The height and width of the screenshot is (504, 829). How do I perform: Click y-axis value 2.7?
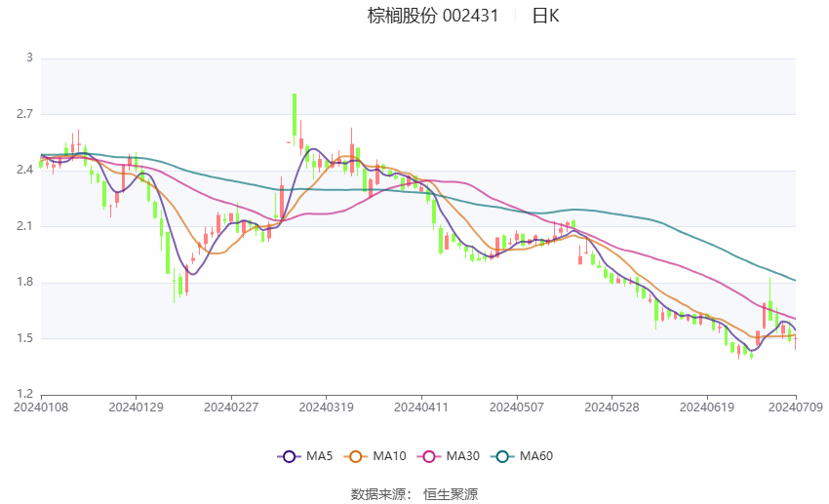(24, 114)
